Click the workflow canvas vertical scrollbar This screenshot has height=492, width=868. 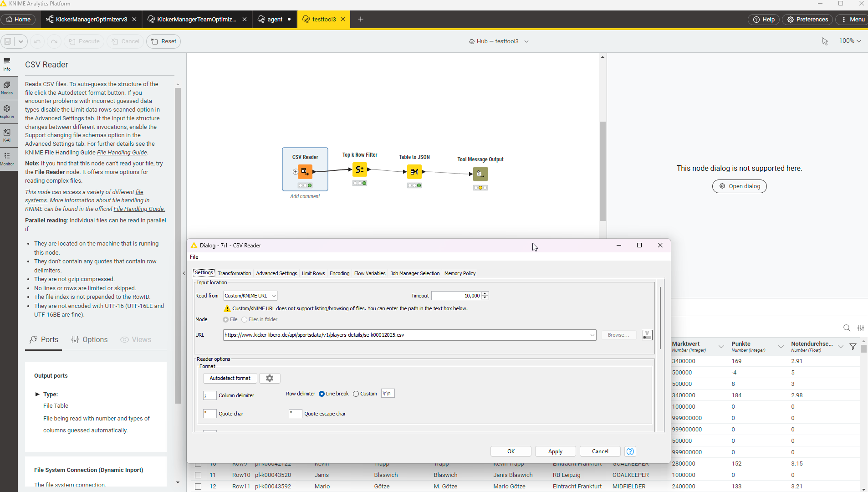pyautogui.click(x=602, y=171)
